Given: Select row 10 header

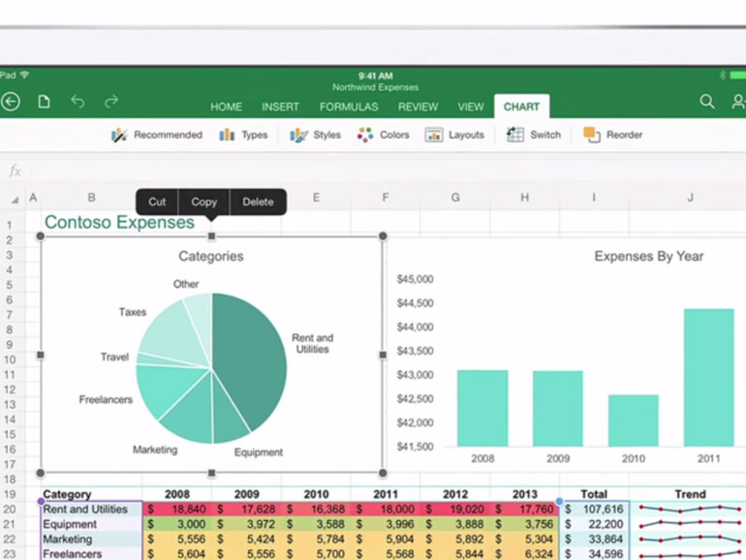Looking at the screenshot, I should coord(10,359).
